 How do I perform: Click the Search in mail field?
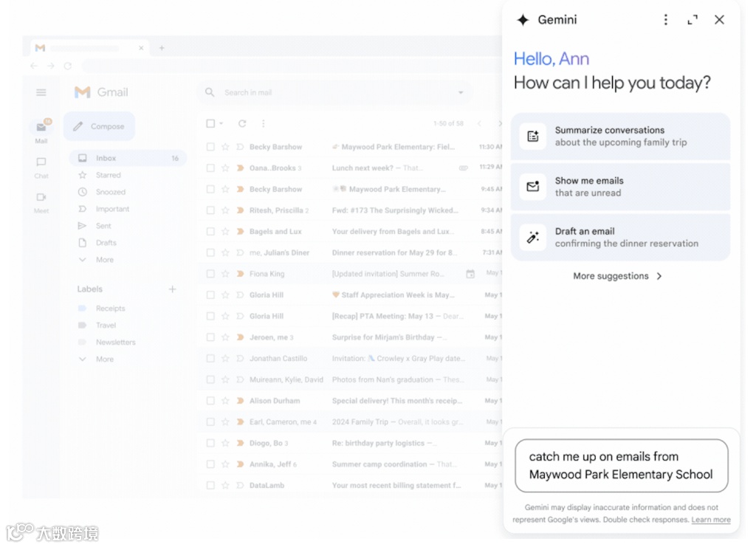tap(334, 92)
